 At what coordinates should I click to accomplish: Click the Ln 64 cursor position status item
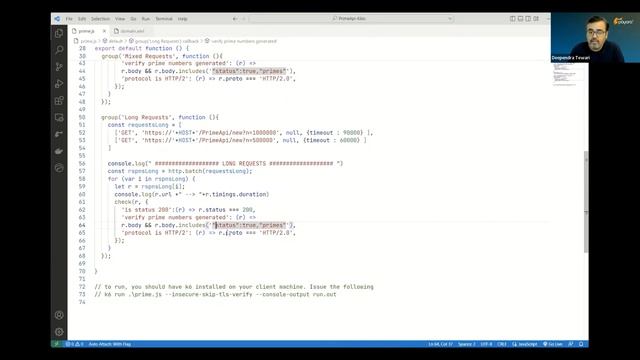pos(440,344)
